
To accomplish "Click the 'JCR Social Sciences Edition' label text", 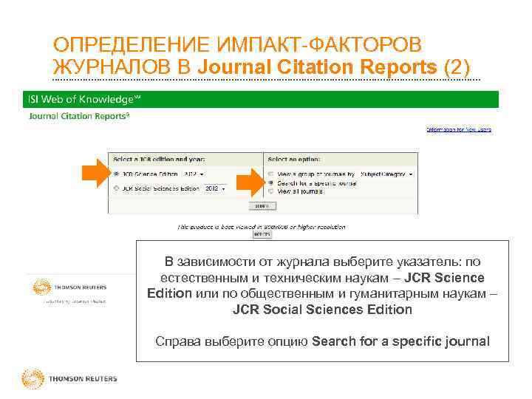I will tap(160, 188).
